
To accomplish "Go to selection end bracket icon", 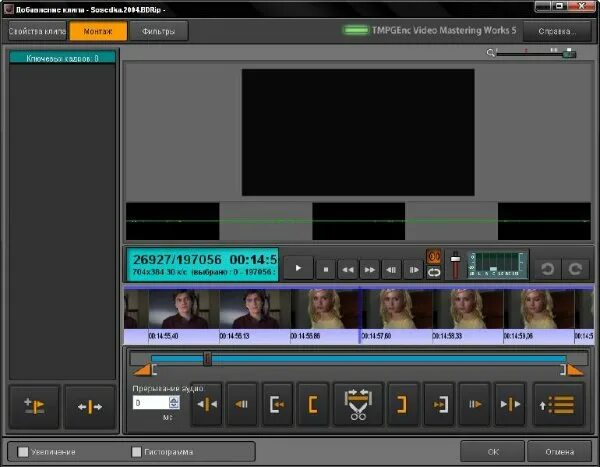I will [x=439, y=404].
